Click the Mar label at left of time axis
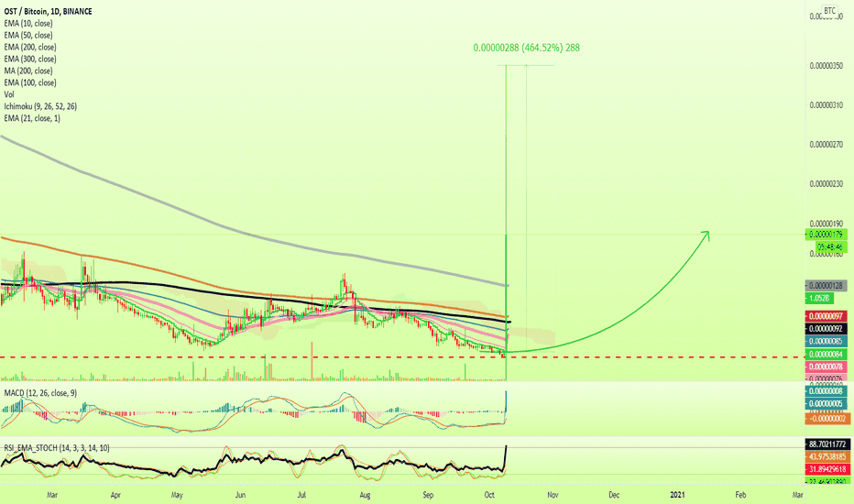The image size is (854, 504). (x=52, y=495)
